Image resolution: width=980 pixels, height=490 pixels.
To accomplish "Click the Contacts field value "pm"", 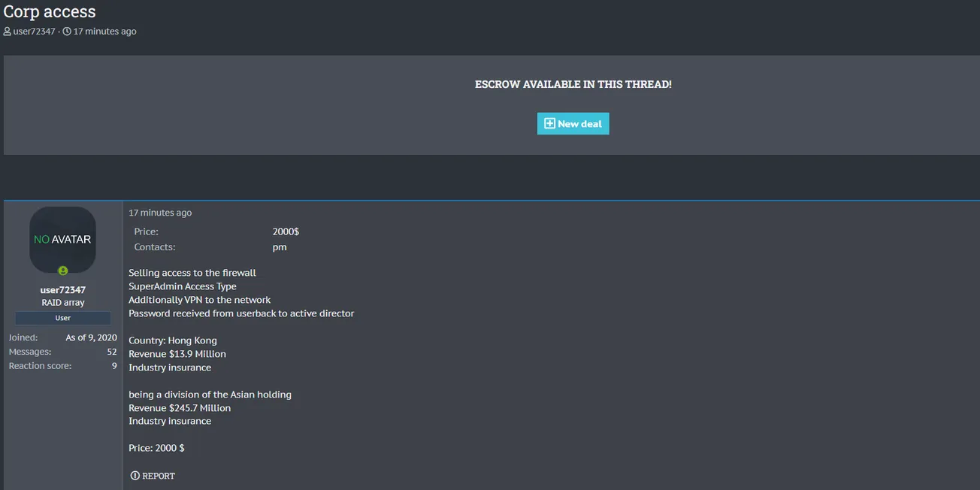I will point(280,247).
